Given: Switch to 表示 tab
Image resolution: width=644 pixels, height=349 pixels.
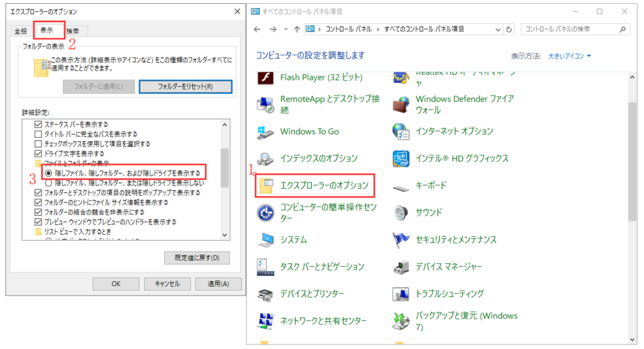Looking at the screenshot, I should pos(47,30).
